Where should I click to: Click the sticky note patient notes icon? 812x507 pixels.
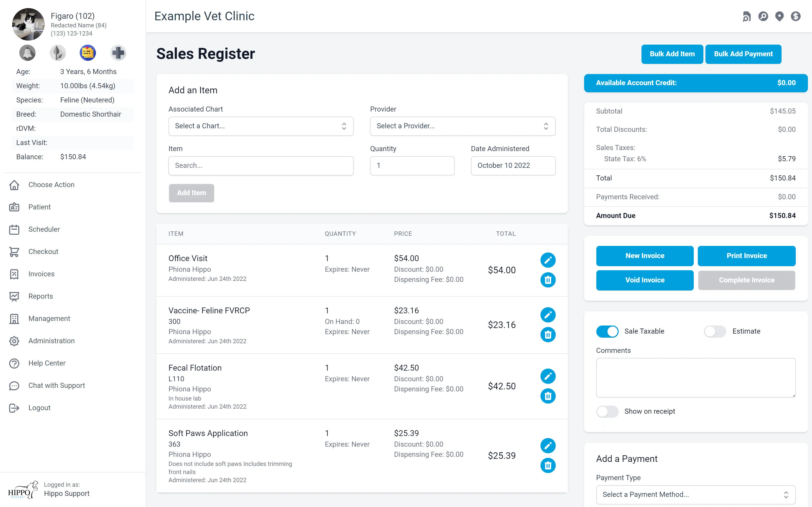(x=88, y=53)
